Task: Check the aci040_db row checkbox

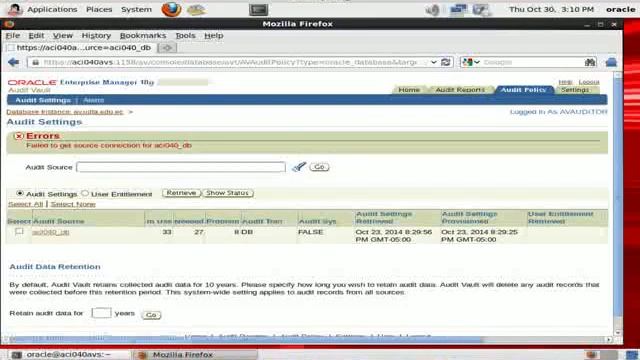Action: coord(19,231)
